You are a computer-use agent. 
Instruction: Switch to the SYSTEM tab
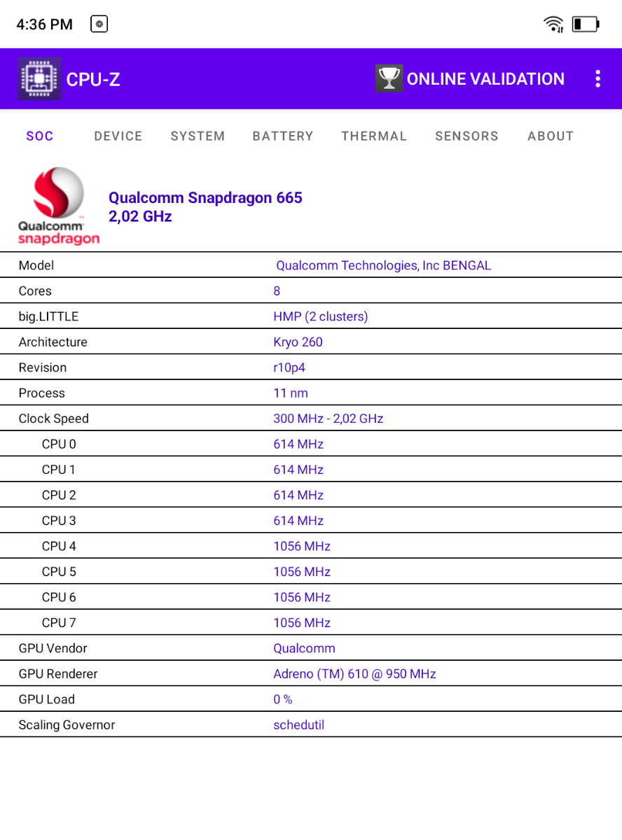coord(198,136)
